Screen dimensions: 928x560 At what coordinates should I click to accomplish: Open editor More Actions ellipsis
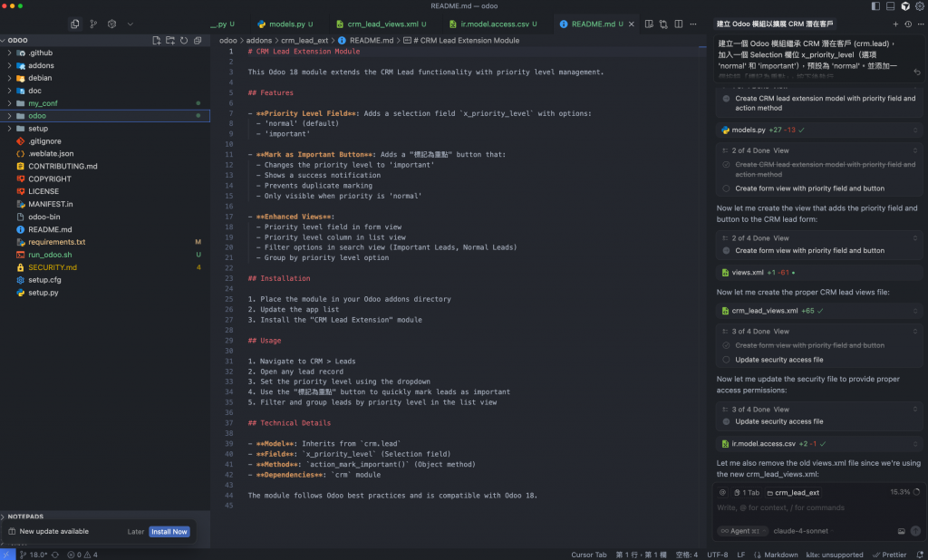693,24
